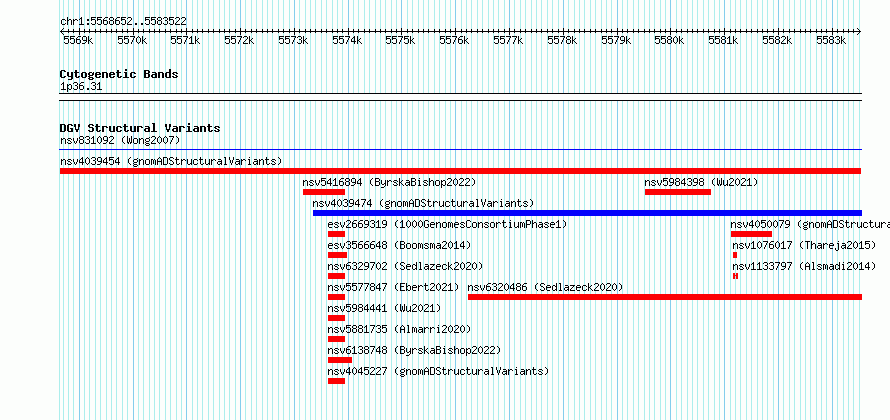Click the 5574k ruler tick label
The width and height of the screenshot is (890, 420).
click(347, 41)
